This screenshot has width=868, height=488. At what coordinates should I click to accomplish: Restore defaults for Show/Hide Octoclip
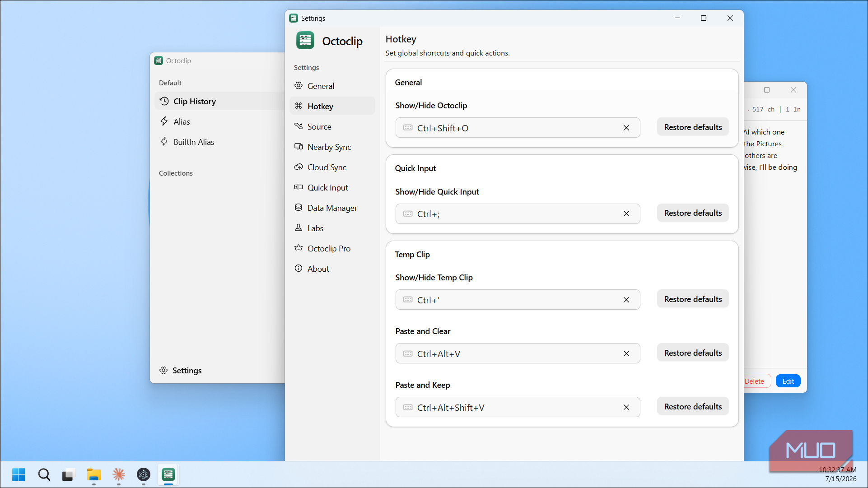[693, 127]
